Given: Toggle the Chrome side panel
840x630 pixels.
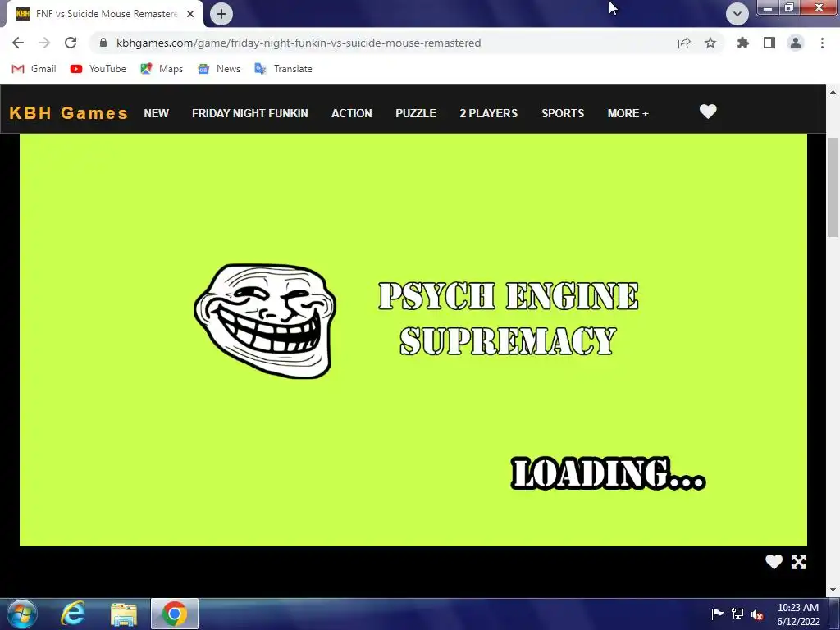Looking at the screenshot, I should 769,43.
